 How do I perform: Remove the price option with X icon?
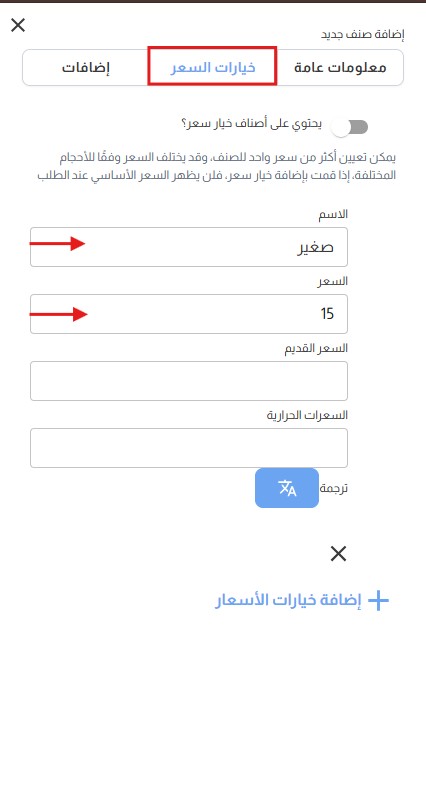338,554
